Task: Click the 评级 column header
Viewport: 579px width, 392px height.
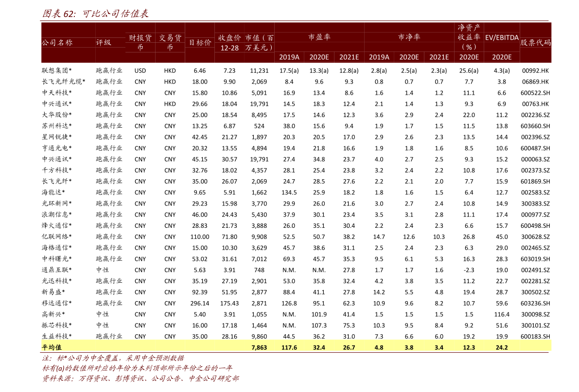Action: pos(104,43)
